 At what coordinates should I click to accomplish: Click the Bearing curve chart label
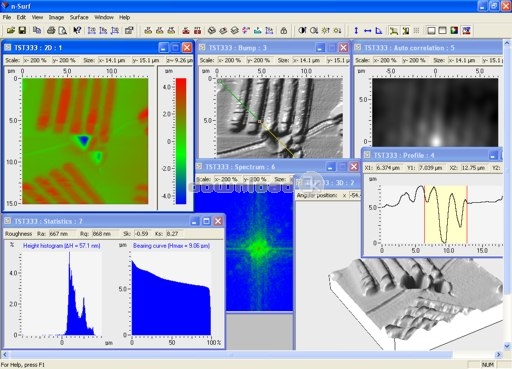point(171,246)
